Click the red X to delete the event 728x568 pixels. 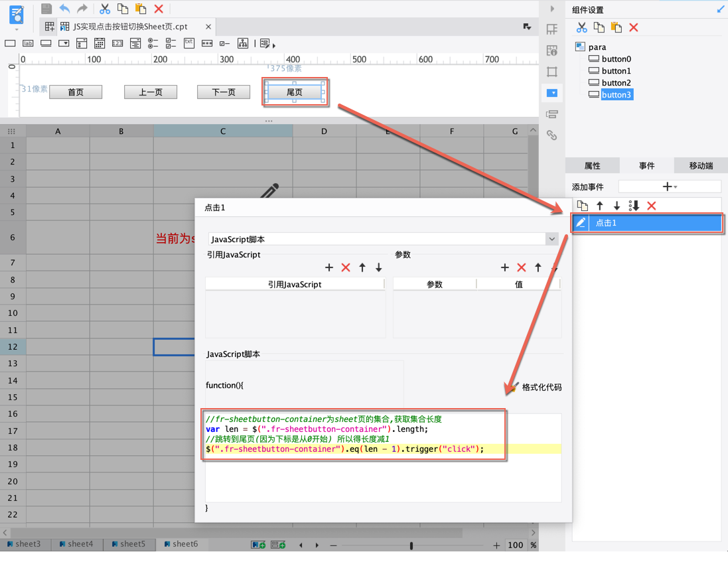[651, 206]
